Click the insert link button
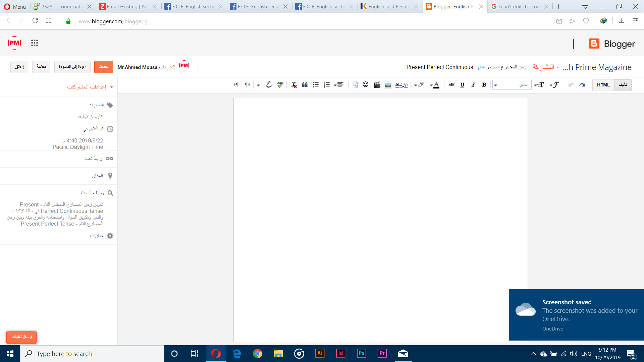Viewport: 644px width, 362px height. point(401,85)
